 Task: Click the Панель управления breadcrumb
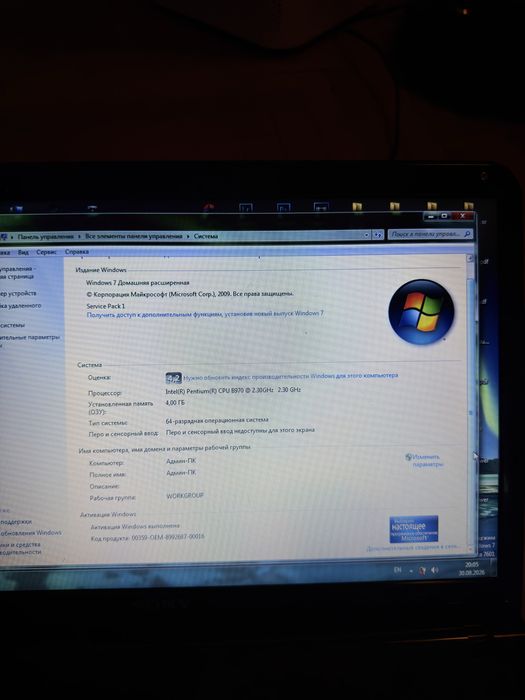tap(46, 237)
